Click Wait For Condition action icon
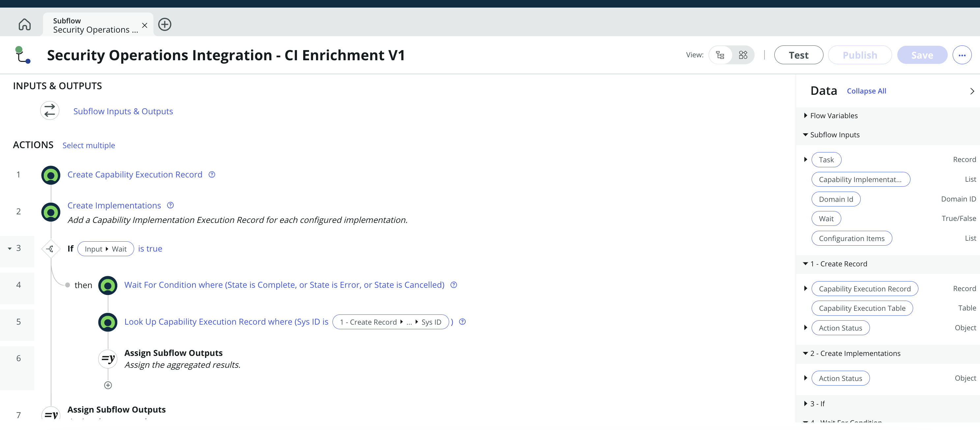 [x=108, y=285]
